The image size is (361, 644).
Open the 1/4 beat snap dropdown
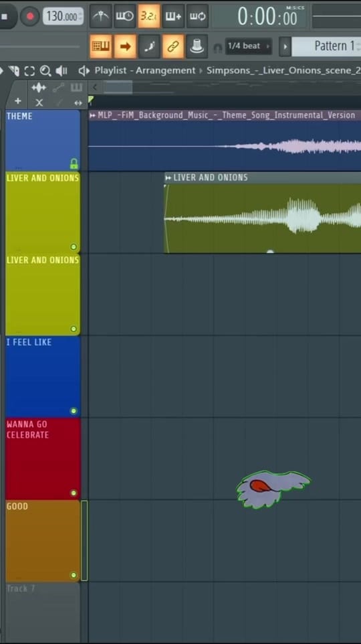coord(249,46)
